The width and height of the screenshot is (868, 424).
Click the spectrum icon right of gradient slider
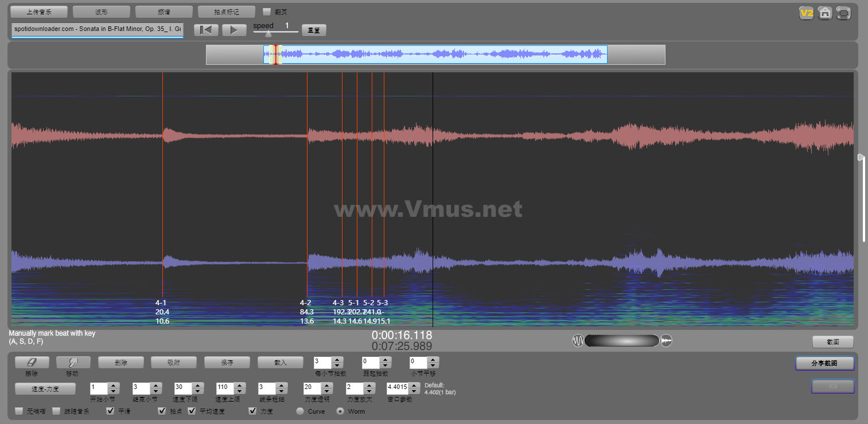point(666,341)
